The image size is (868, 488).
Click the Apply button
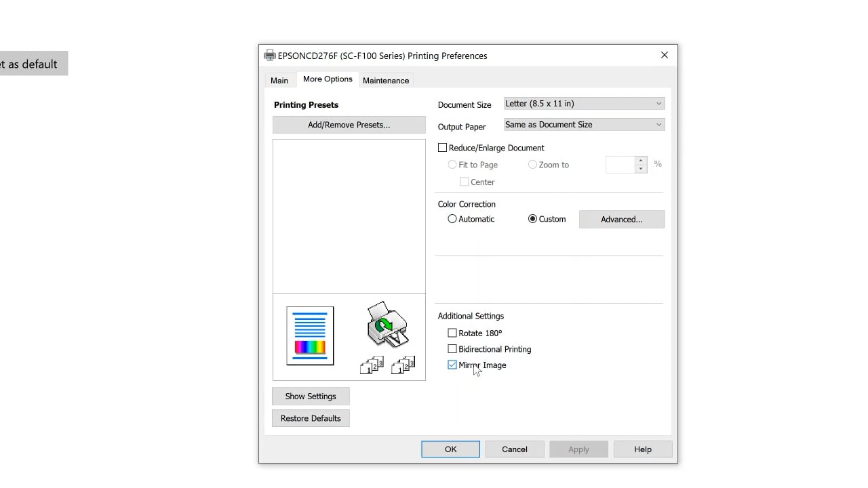point(578,449)
